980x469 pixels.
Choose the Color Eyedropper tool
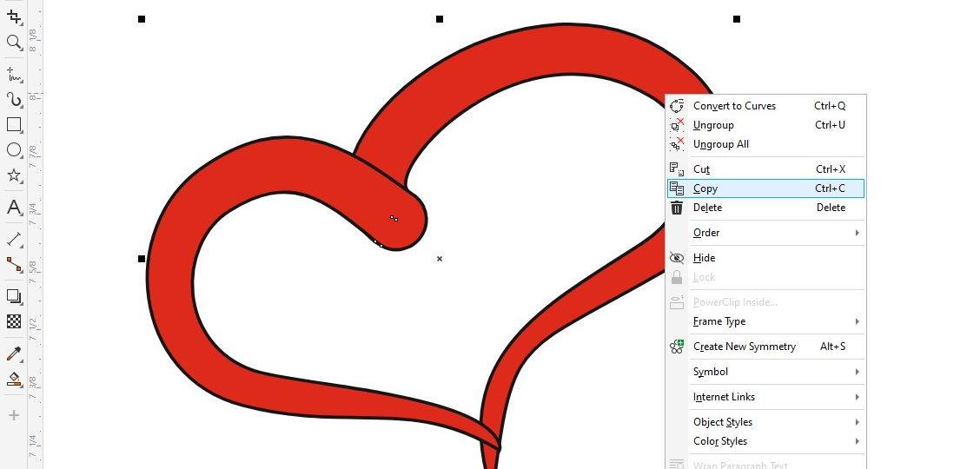(14, 353)
